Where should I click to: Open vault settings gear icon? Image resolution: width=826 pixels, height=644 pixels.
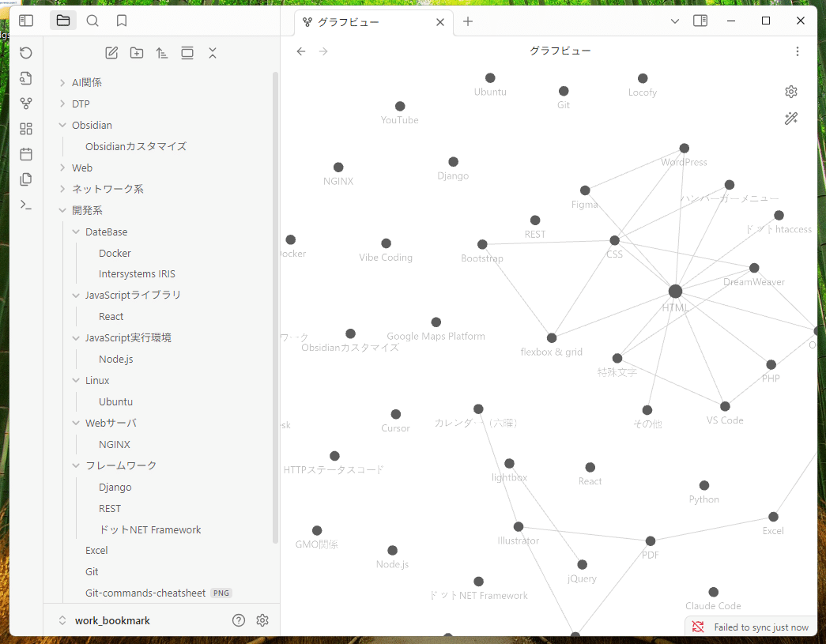coord(262,620)
